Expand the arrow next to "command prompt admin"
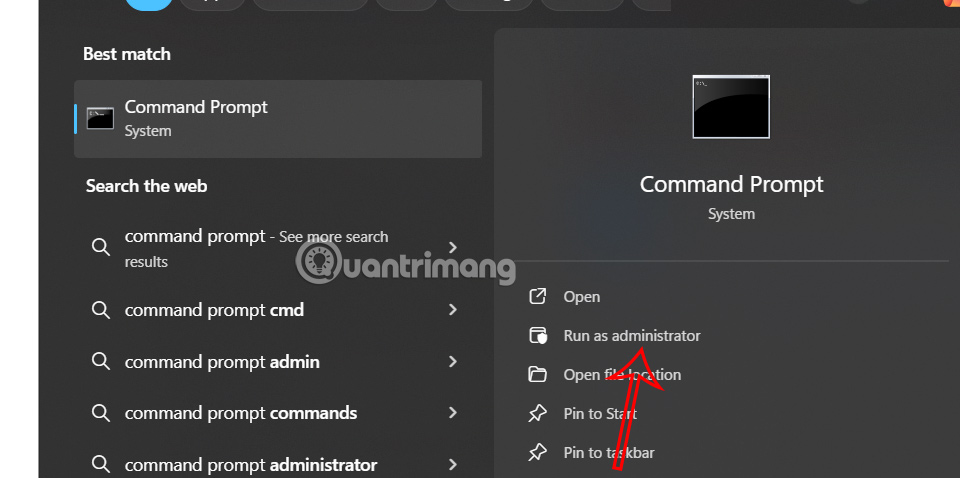This screenshot has height=478, width=960. tap(453, 362)
